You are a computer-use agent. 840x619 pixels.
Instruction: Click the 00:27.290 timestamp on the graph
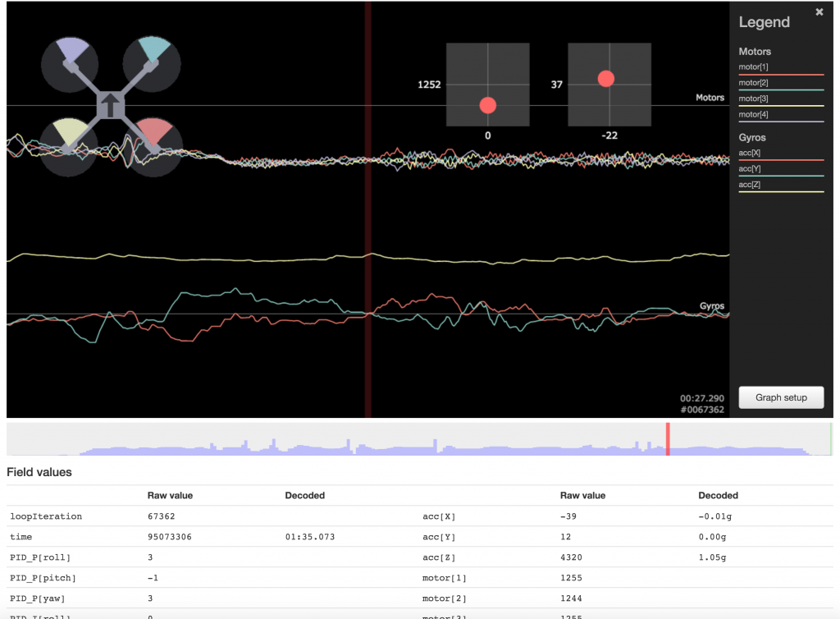[701, 398]
